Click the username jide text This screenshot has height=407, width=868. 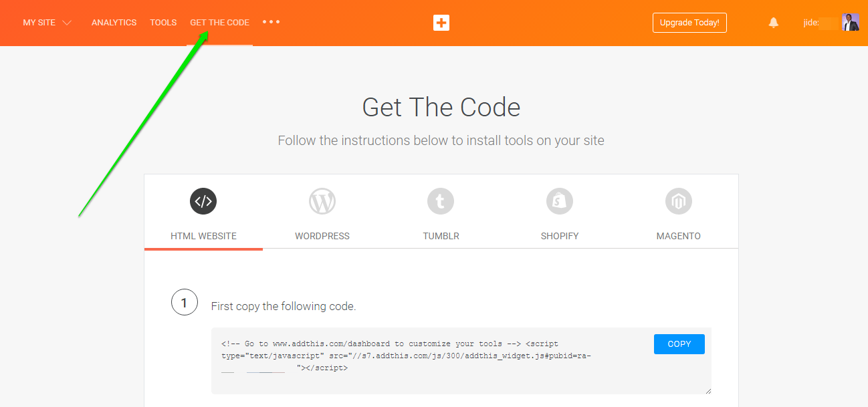coord(811,23)
